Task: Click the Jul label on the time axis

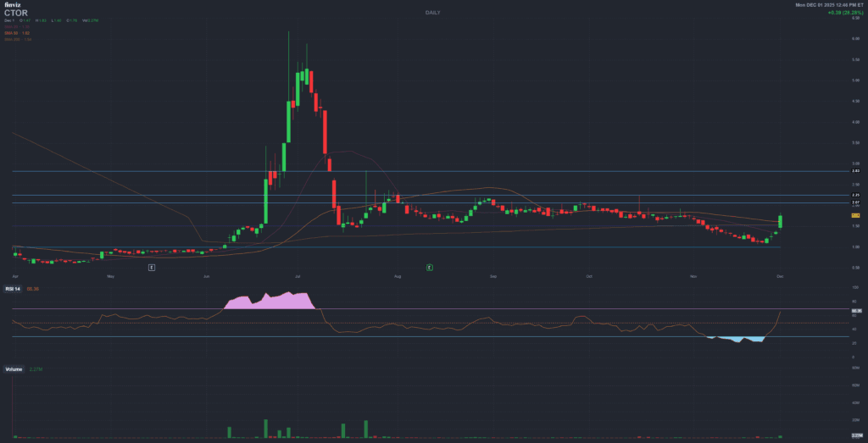Action: (x=299, y=276)
